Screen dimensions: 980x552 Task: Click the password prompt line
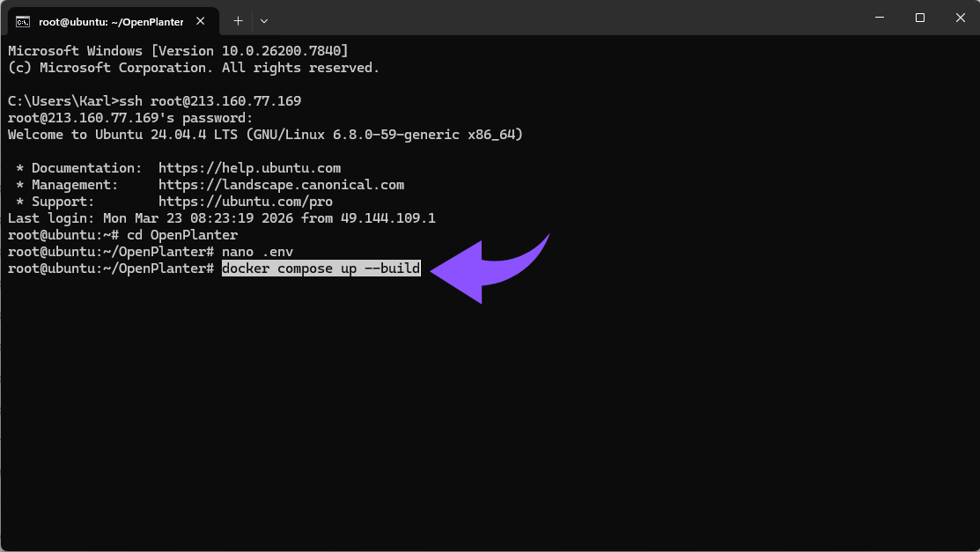coord(132,117)
